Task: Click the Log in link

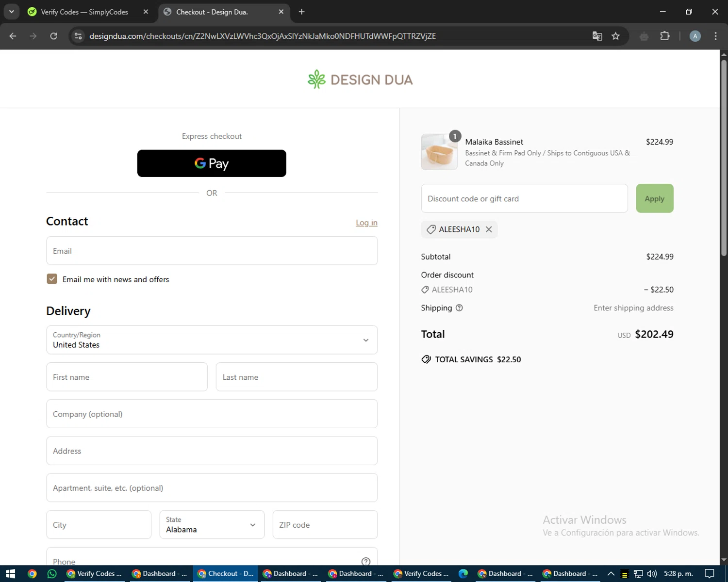Action: pyautogui.click(x=366, y=223)
